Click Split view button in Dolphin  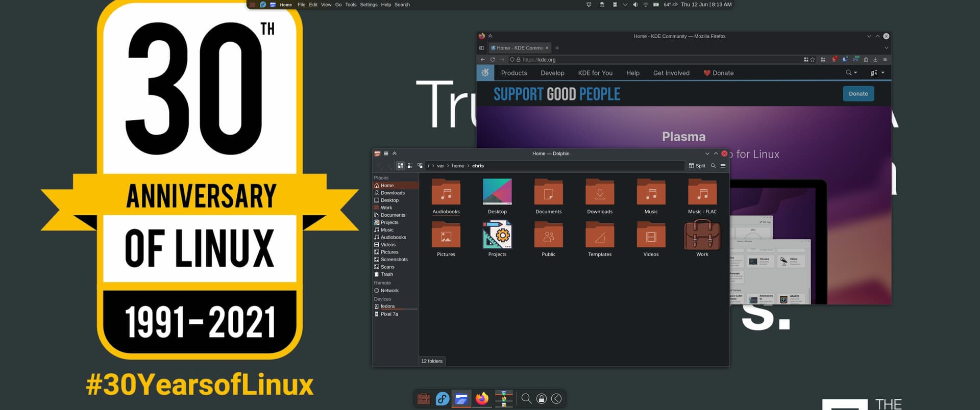pos(697,166)
